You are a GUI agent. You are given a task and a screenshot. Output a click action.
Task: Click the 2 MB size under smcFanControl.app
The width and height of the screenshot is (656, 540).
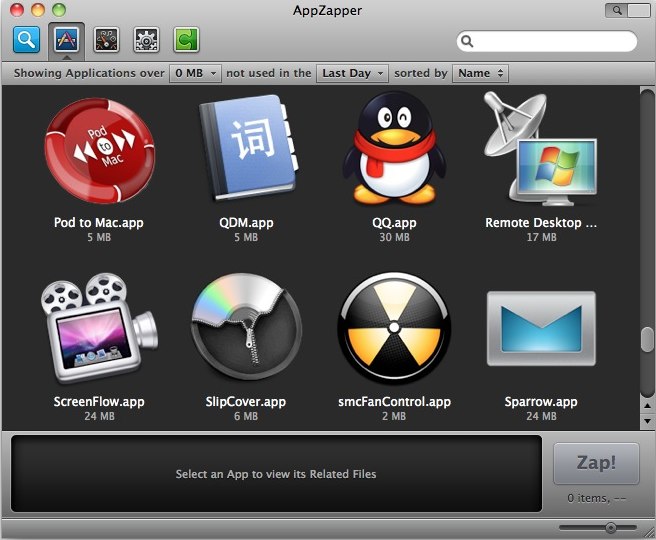click(394, 416)
